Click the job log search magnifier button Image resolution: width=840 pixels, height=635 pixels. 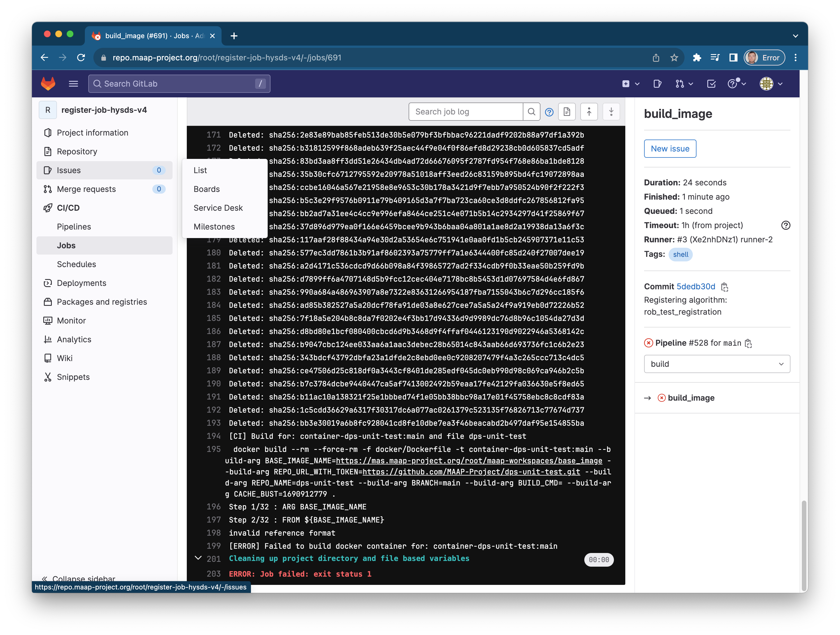531,112
